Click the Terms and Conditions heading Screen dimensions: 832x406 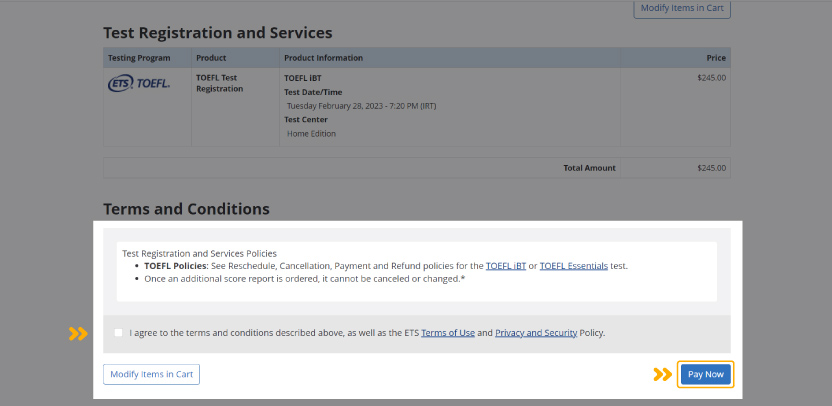186,209
